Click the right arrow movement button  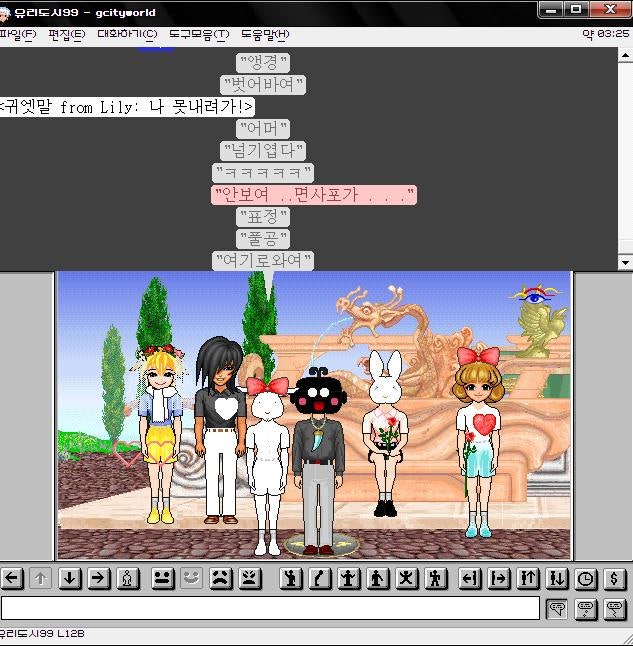coord(99,578)
